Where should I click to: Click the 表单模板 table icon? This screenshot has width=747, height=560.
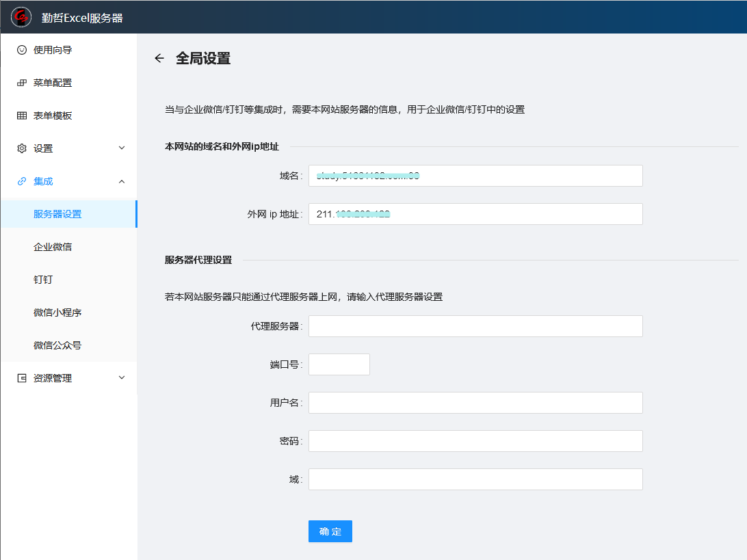tap(22, 116)
